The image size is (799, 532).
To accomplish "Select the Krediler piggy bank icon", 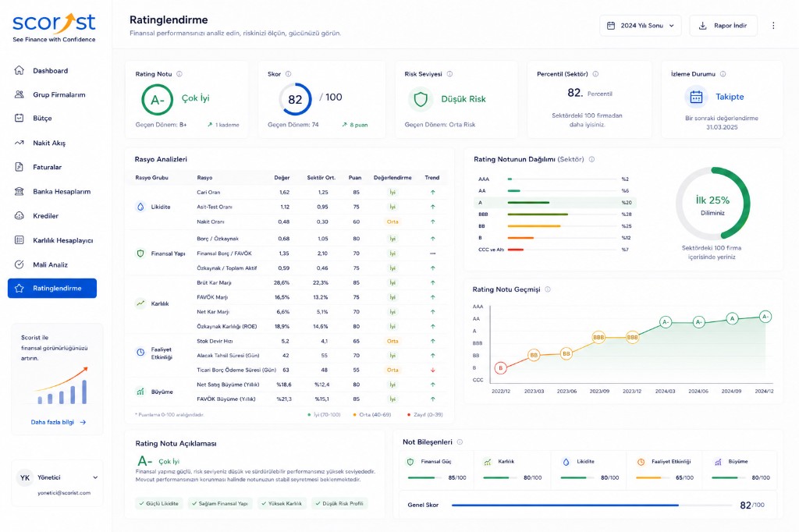I will pos(20,215).
